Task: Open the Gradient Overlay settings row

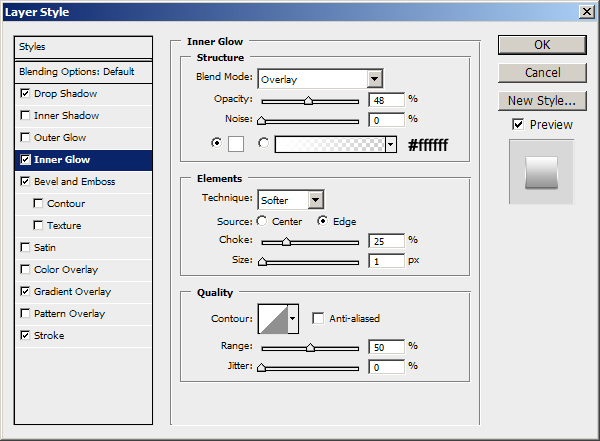Action: [x=83, y=292]
